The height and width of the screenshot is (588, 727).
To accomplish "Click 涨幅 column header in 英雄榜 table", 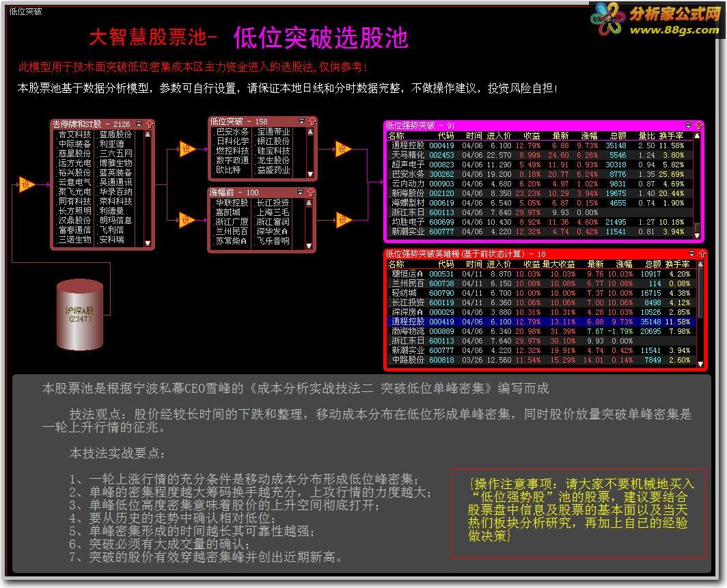I will (624, 264).
